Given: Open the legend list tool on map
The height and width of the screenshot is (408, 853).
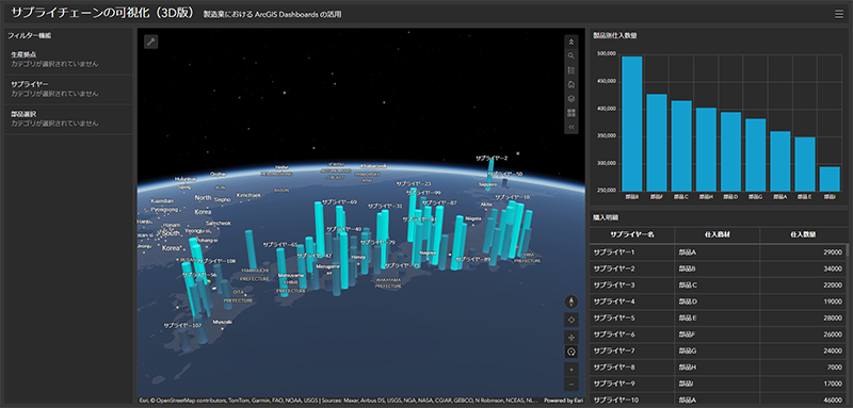Looking at the screenshot, I should coord(571,71).
